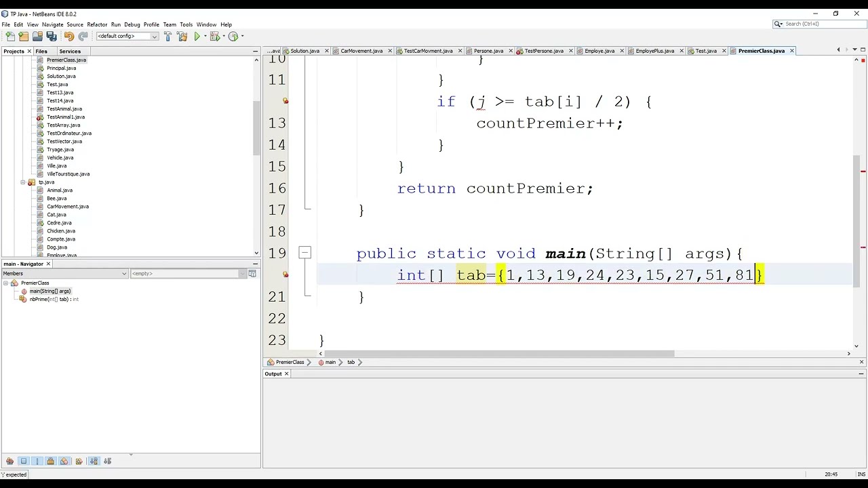868x488 pixels.
Task: Collapse the PremierClass node in Navigator
Action: 5,283
